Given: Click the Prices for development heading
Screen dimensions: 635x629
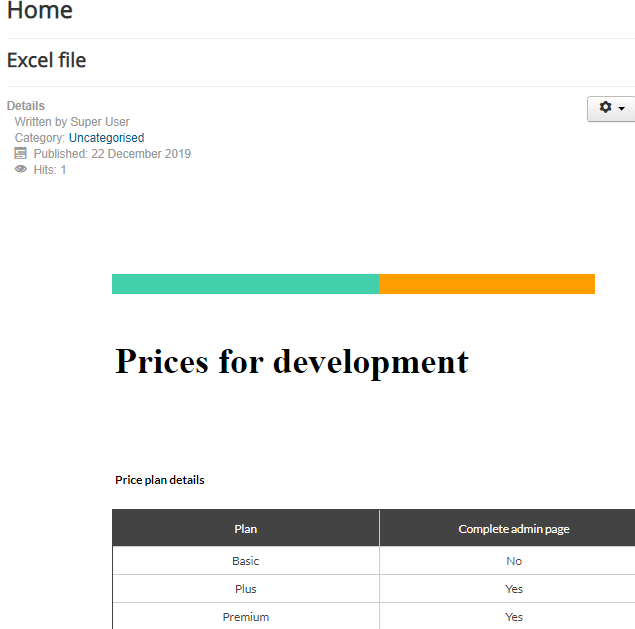Looking at the screenshot, I should point(292,362).
